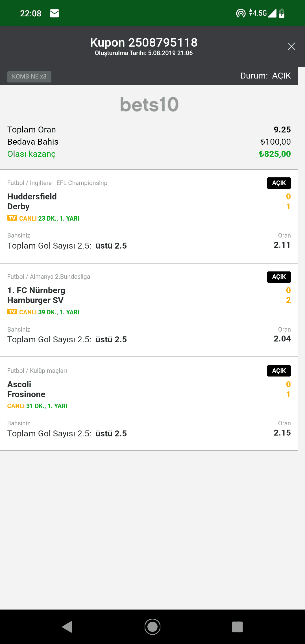
Task: Tap the 2.15 odds value for Ascoli
Action: click(x=282, y=432)
